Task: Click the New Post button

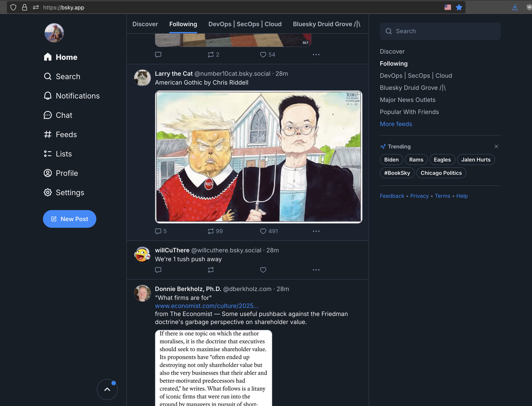Action: [70, 219]
